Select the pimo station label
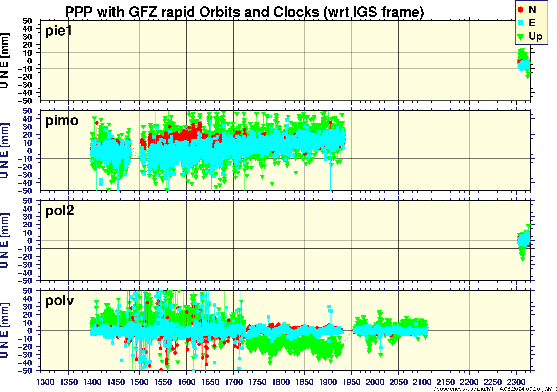Screen dimensions: 557x392 coord(62,121)
